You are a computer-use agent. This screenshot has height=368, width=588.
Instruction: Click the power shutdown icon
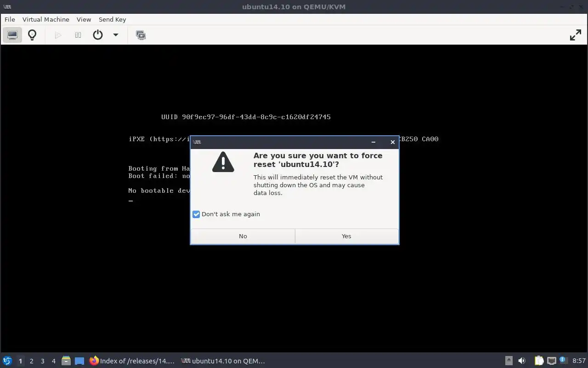(98, 35)
